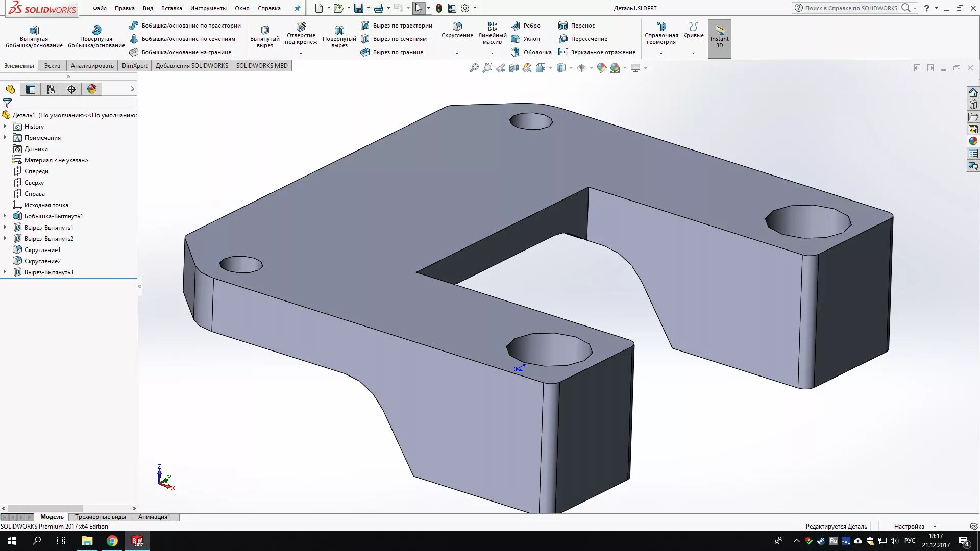Expand Вырез-Вытянуть1 feature node

coord(5,227)
